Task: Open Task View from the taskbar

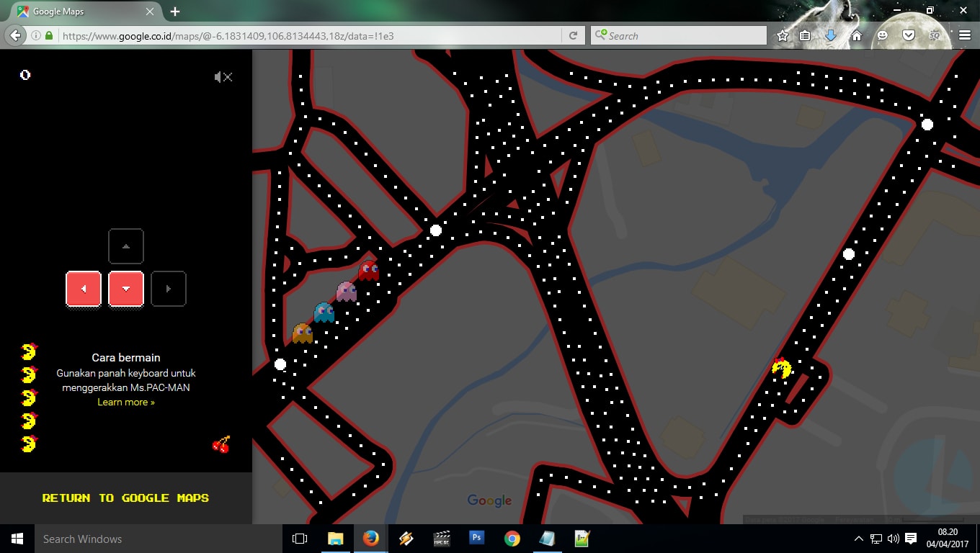Action: pos(300,539)
